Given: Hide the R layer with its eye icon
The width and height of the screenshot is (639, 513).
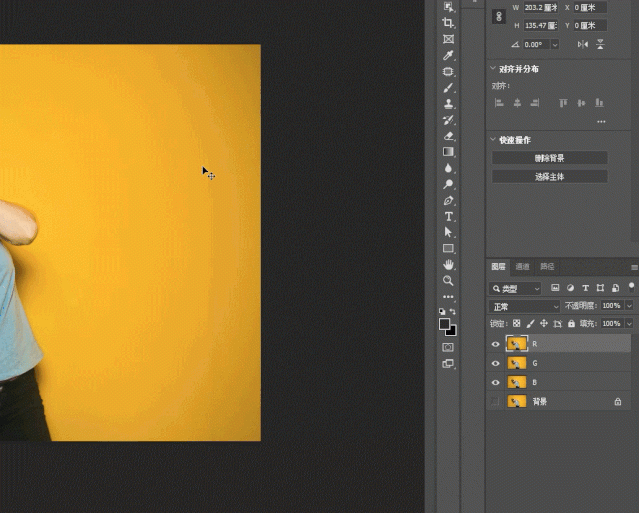Looking at the screenshot, I should [496, 344].
